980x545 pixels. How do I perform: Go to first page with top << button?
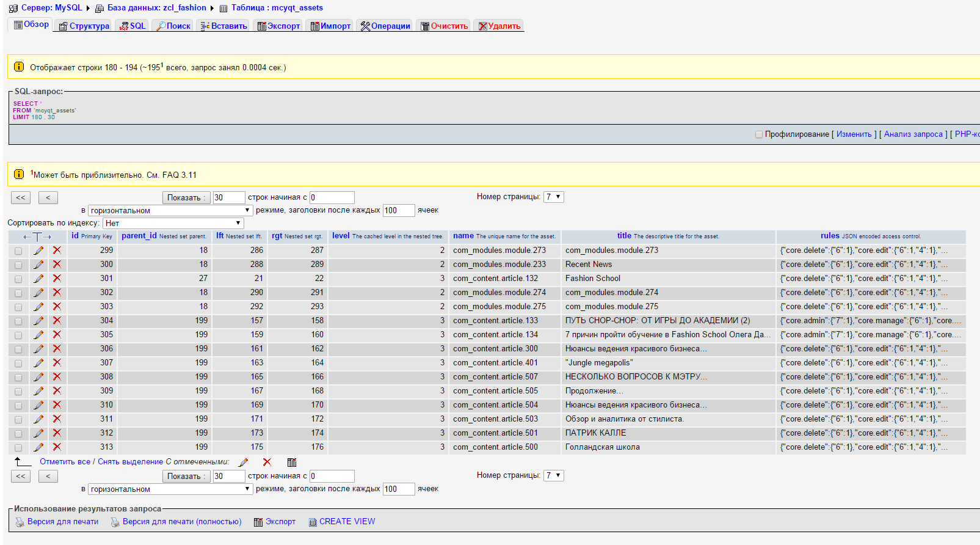[21, 197]
